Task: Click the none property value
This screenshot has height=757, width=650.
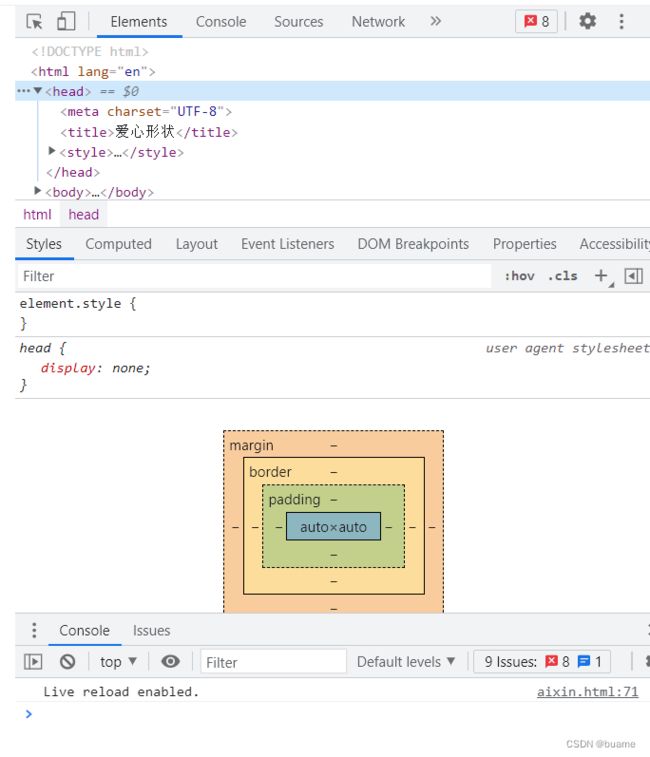Action: click(x=127, y=368)
